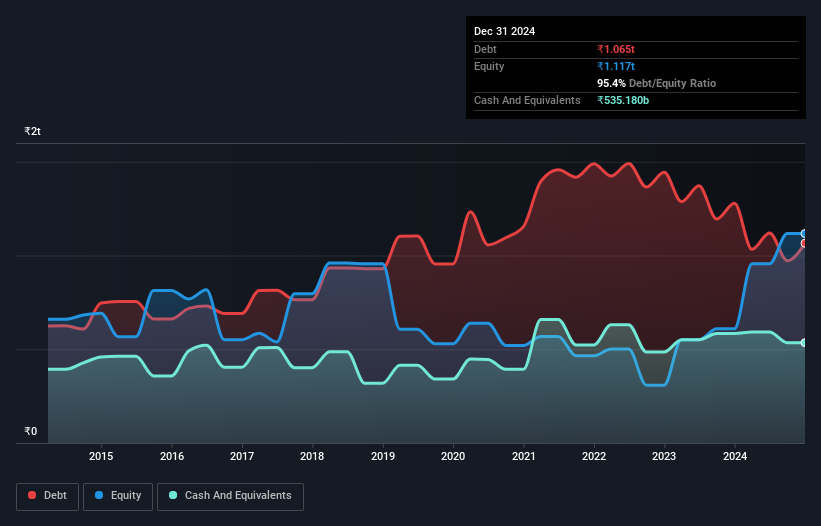Click the ₹1.117t equity value in tooltip
The image size is (821, 526).
pos(616,66)
